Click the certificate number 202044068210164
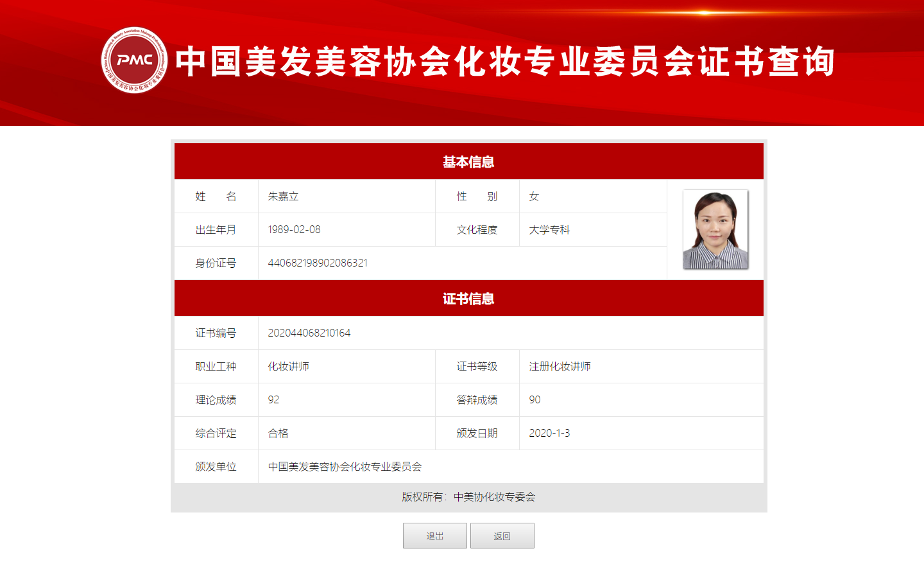This screenshot has width=924, height=578. pyautogui.click(x=309, y=333)
